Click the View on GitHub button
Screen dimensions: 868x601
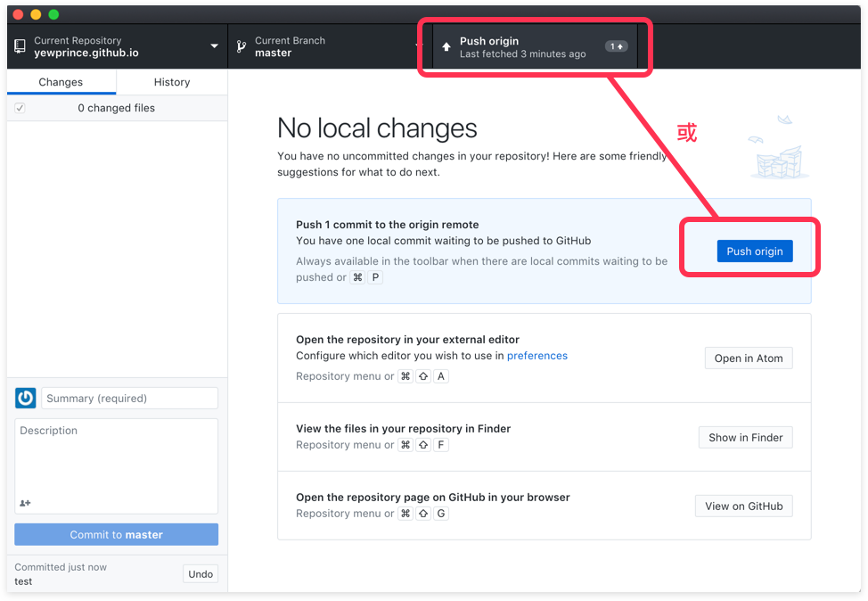click(743, 506)
